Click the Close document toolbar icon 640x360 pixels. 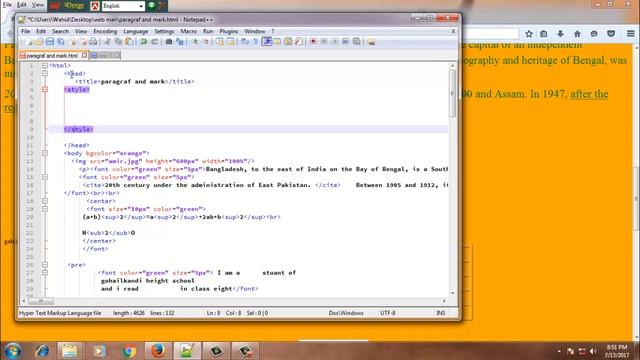[x=73, y=42]
